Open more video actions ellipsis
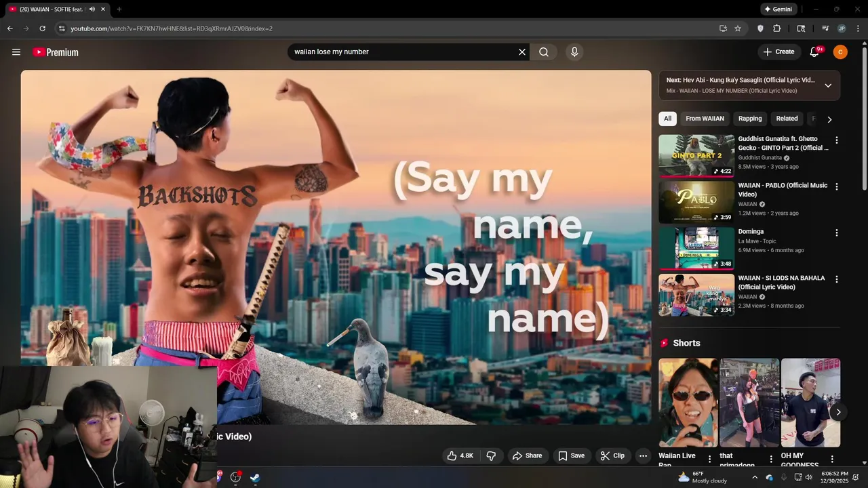Viewport: 868px width, 488px height. (644, 455)
